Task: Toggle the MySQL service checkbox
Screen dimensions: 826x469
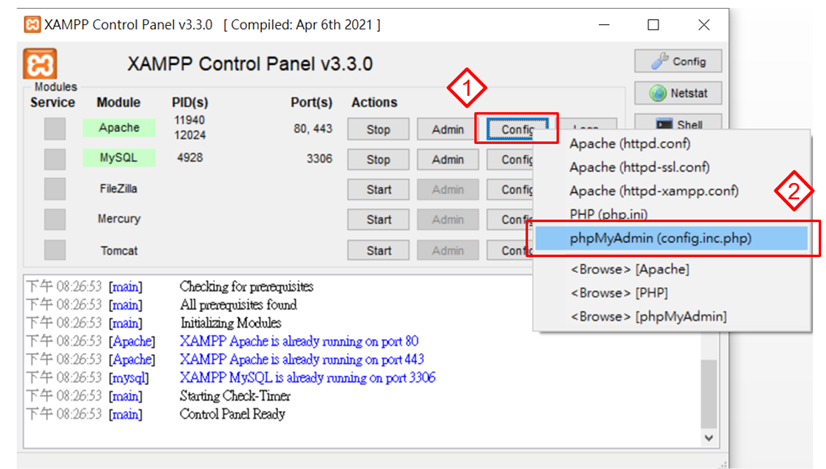Action: (x=55, y=159)
